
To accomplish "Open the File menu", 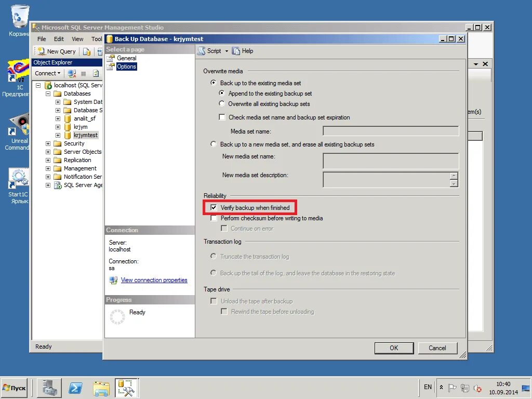I will pyautogui.click(x=42, y=39).
